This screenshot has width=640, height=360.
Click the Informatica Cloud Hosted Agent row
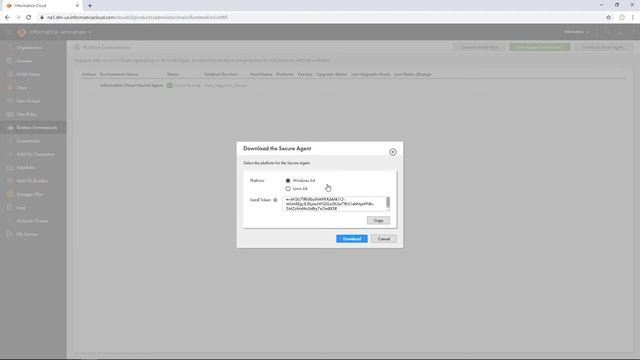tap(353, 86)
